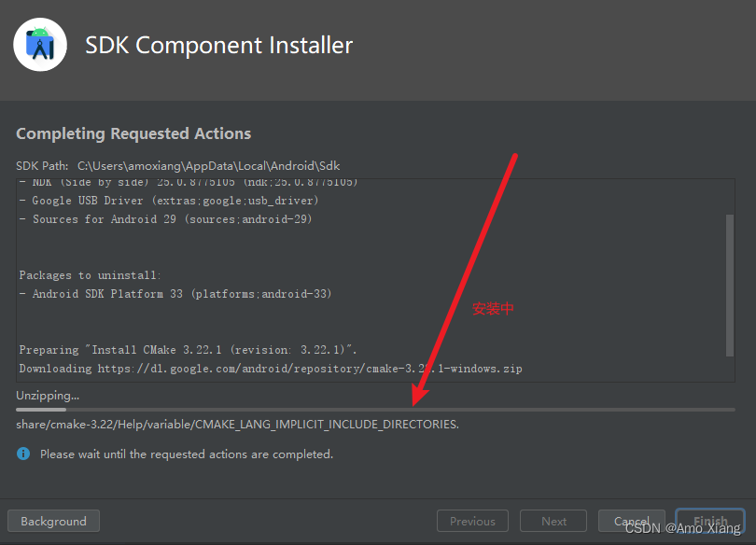Click the SDK Path location text
This screenshot has height=545, width=756.
[208, 166]
